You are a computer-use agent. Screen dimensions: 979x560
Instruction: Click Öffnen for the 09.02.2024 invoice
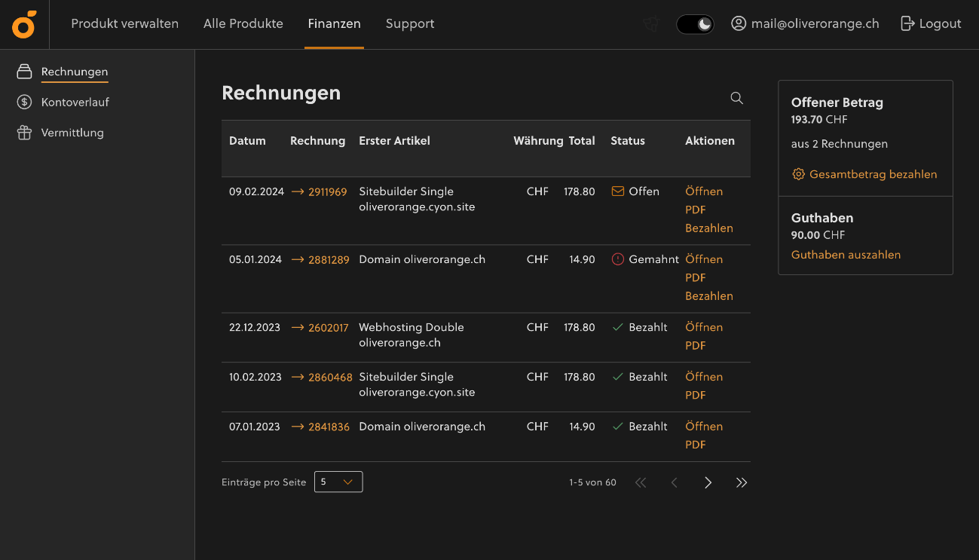(704, 191)
